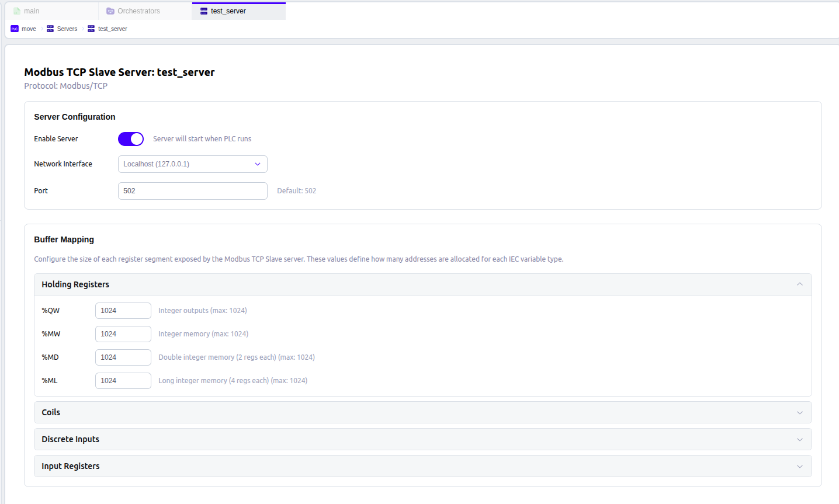Click the main tab file icon
The height and width of the screenshot is (504, 839).
[17, 11]
